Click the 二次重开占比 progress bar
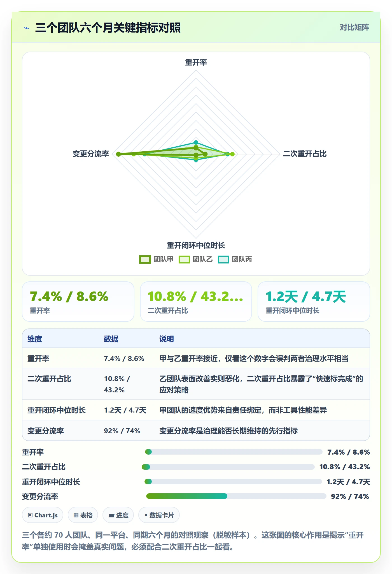Screen dimensions: 392x574 228,467
